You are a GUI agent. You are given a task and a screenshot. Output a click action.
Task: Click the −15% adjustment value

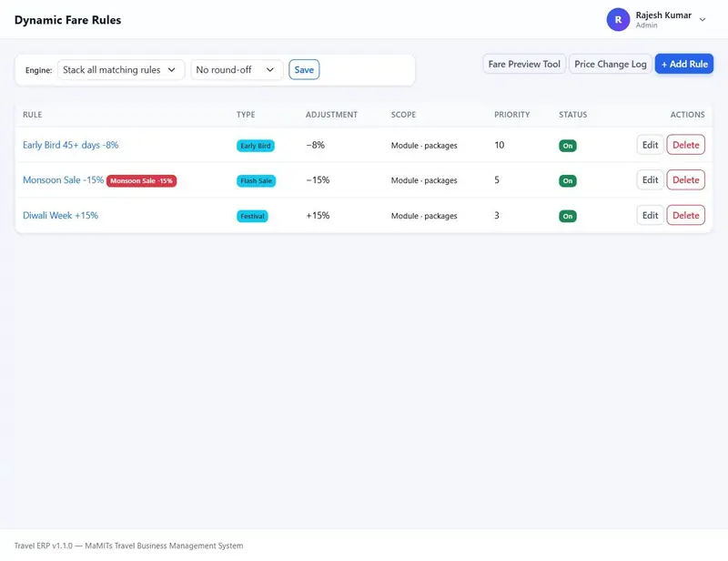[318, 180]
